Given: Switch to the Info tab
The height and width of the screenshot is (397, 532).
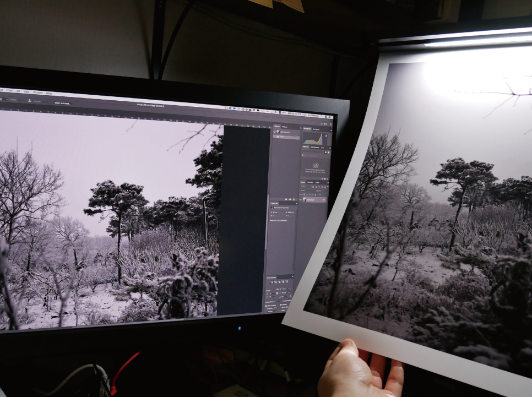Looking at the screenshot, I should 322,148.
